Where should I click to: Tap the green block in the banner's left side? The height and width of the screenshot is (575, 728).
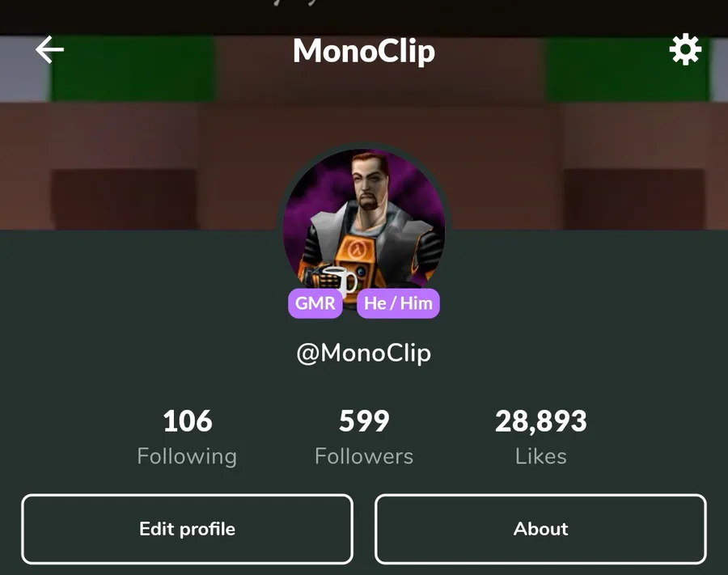coord(133,69)
